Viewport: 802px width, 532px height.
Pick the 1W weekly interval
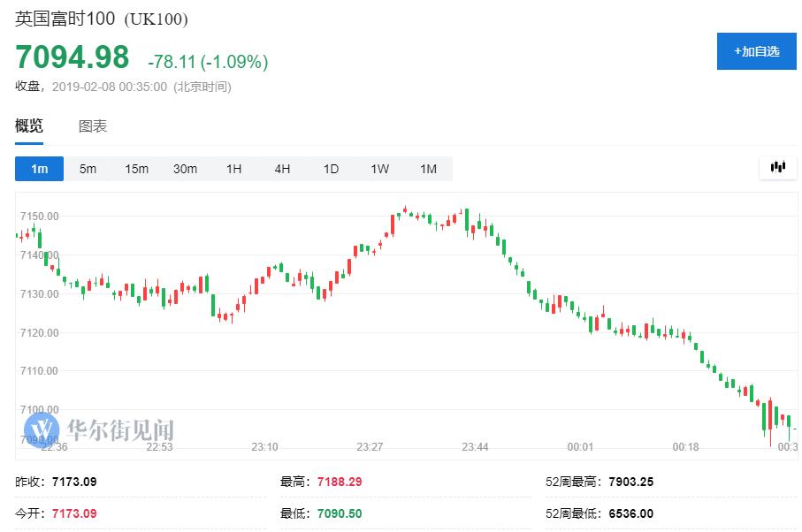pos(379,169)
